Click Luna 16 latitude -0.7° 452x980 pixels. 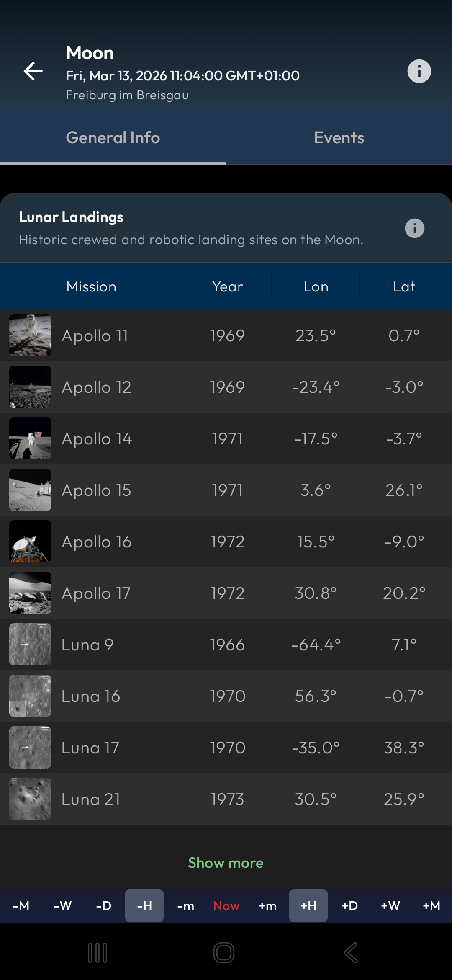pyautogui.click(x=404, y=696)
